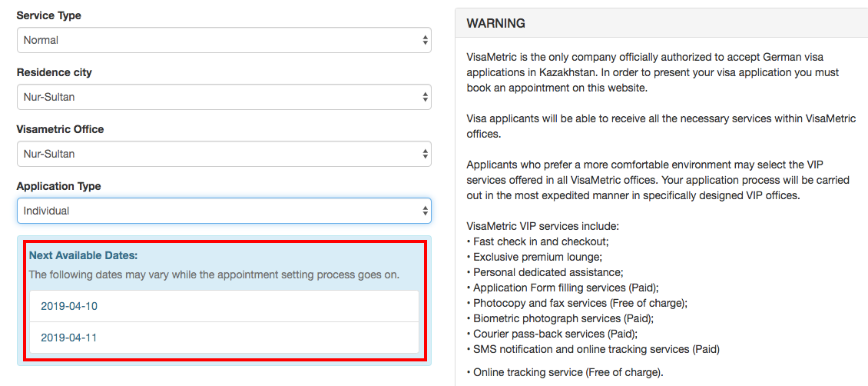This screenshot has height=386, width=868.
Task: Open the Service Type dropdown showing Normal
Action: [x=224, y=40]
